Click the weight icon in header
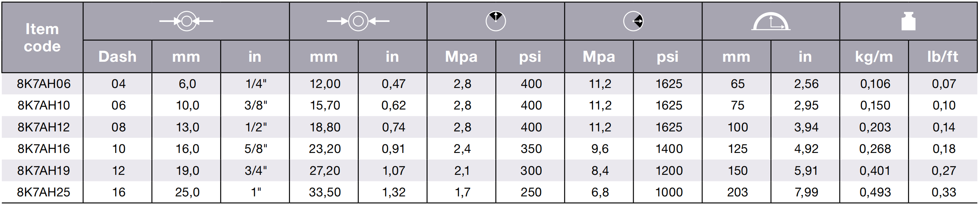The image size is (980, 205). pyautogui.click(x=908, y=21)
